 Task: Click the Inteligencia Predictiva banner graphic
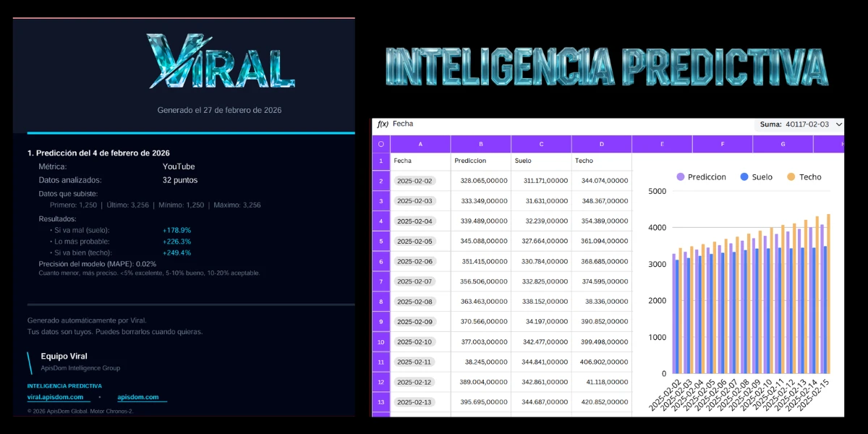606,64
